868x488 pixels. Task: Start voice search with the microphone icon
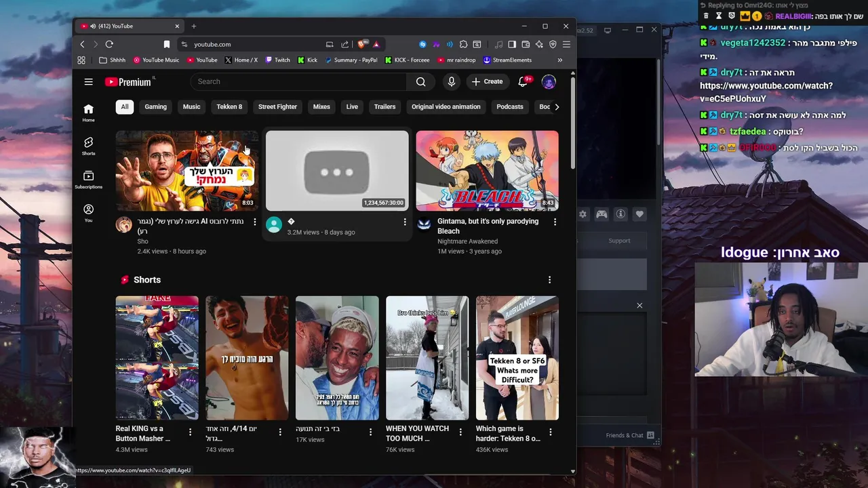(x=452, y=81)
